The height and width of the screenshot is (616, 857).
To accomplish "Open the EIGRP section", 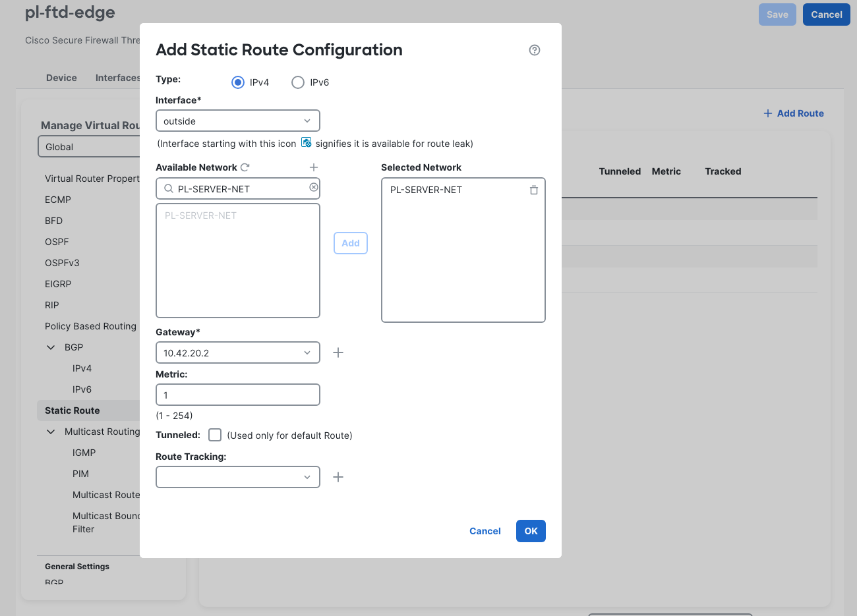I will tap(58, 284).
